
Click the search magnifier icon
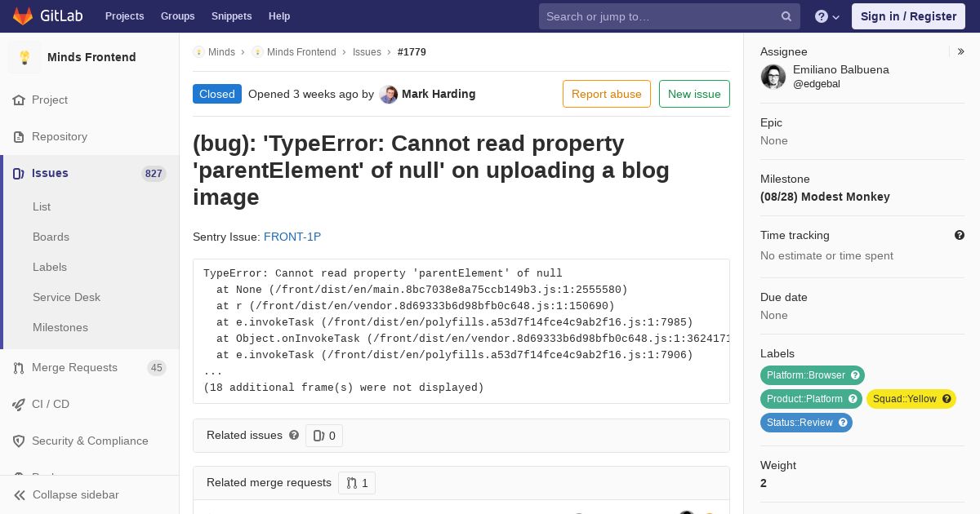(786, 16)
